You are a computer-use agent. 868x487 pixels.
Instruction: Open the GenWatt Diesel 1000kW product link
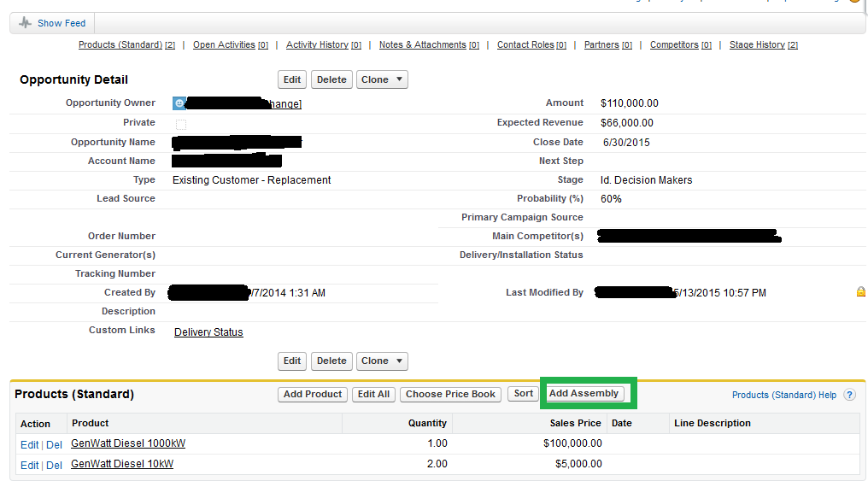tap(128, 443)
